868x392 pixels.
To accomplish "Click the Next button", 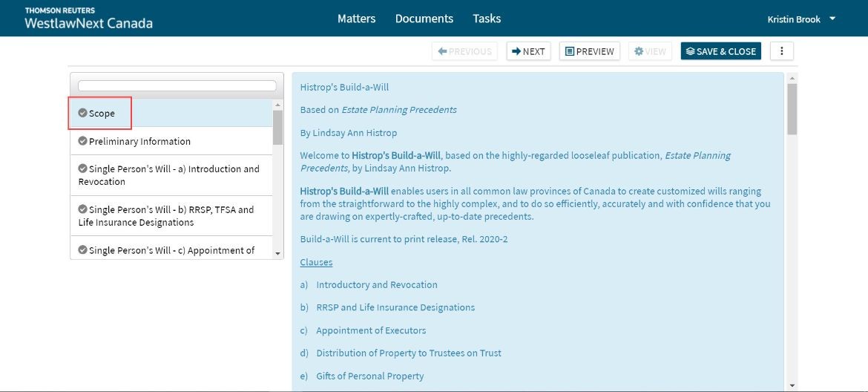I will point(528,51).
